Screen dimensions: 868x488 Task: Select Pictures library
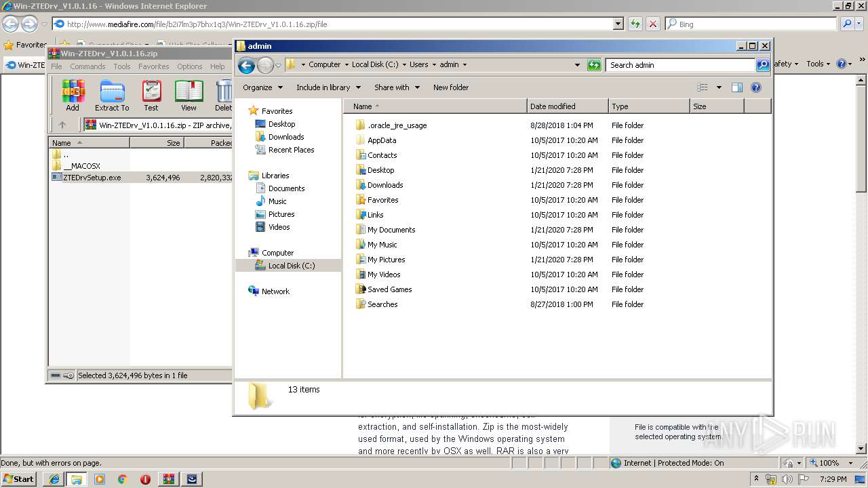pos(281,214)
